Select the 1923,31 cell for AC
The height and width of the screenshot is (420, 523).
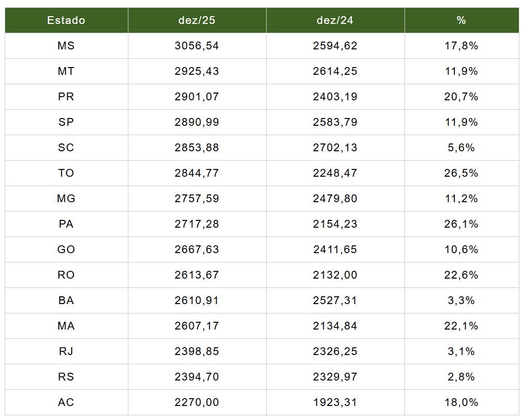(335, 402)
